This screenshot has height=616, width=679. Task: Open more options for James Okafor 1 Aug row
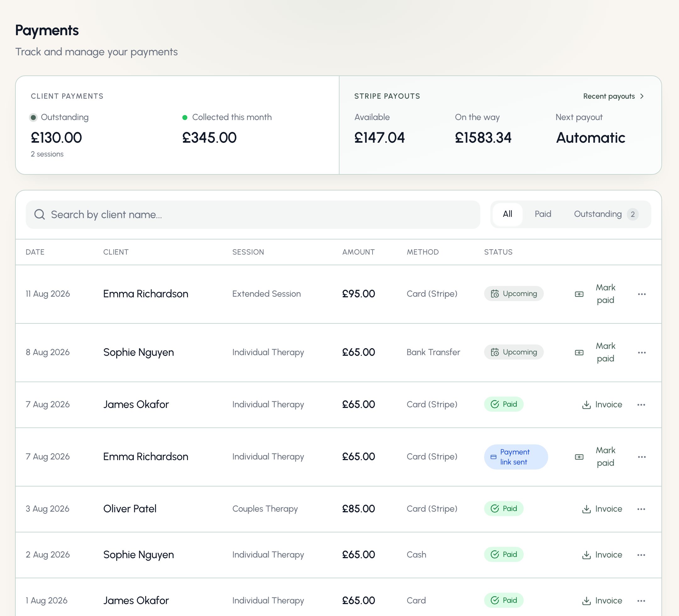[x=641, y=601]
